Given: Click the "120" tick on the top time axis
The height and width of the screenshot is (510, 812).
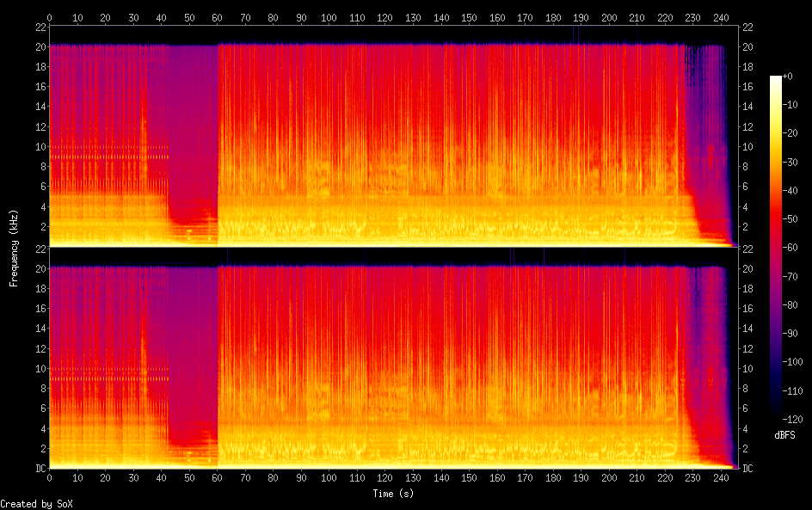Looking at the screenshot, I should [384, 17].
